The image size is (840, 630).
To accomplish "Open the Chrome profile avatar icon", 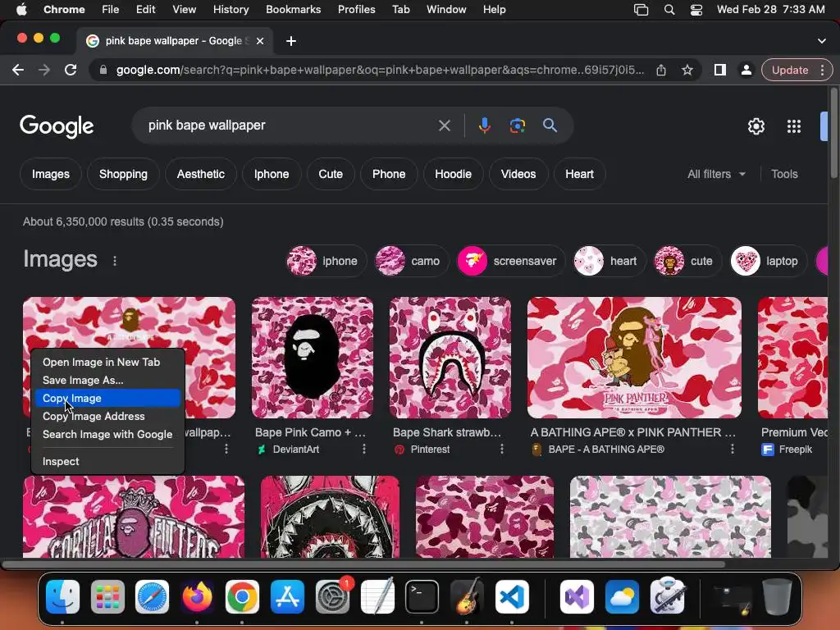I will click(746, 70).
